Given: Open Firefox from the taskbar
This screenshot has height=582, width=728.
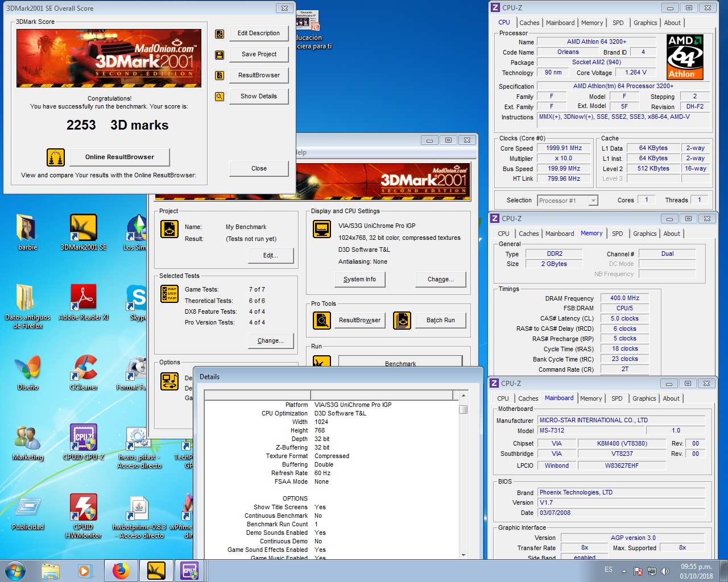Looking at the screenshot, I should tap(121, 571).
